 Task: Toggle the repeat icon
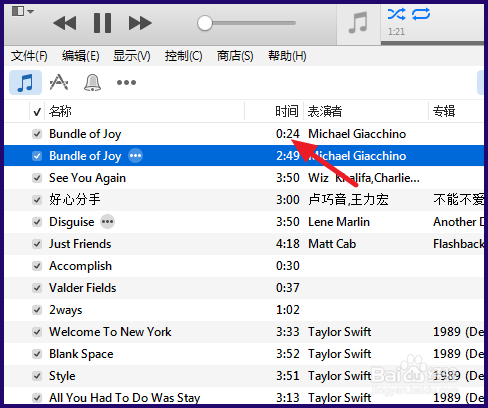click(421, 14)
